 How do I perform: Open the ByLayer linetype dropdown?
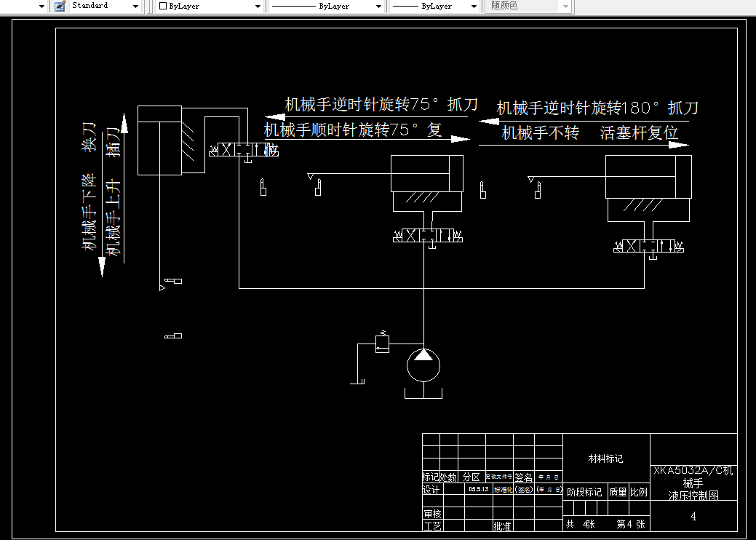pos(378,6)
